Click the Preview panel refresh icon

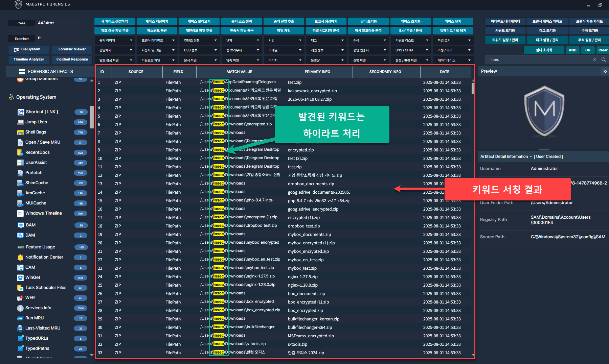pos(605,72)
